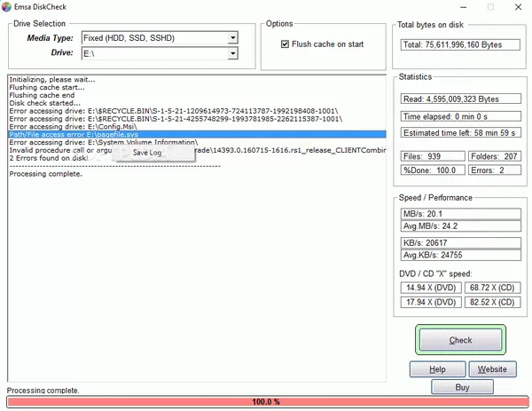532x411 pixels.
Task: Click the Avg.KB/s: 24755 field
Action: tap(460, 255)
